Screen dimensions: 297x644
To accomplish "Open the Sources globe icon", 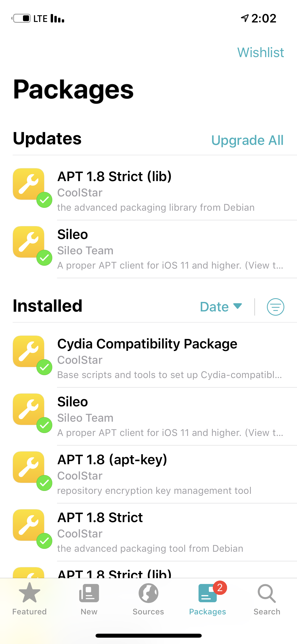I will [x=148, y=593].
